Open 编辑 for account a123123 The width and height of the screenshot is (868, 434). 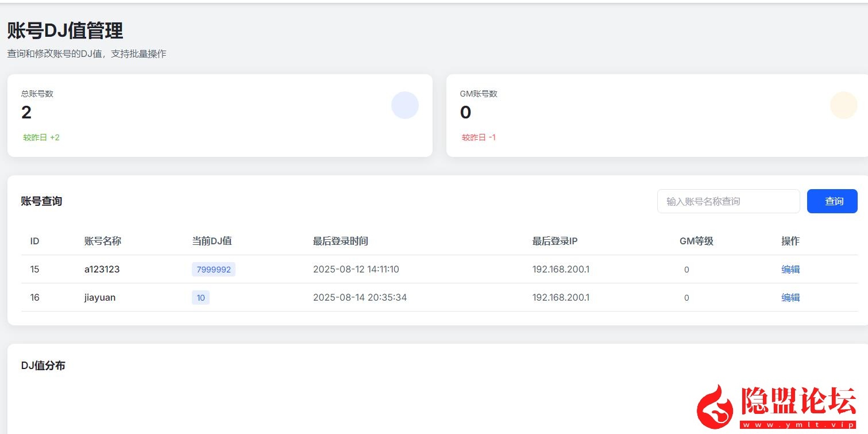[x=790, y=269]
